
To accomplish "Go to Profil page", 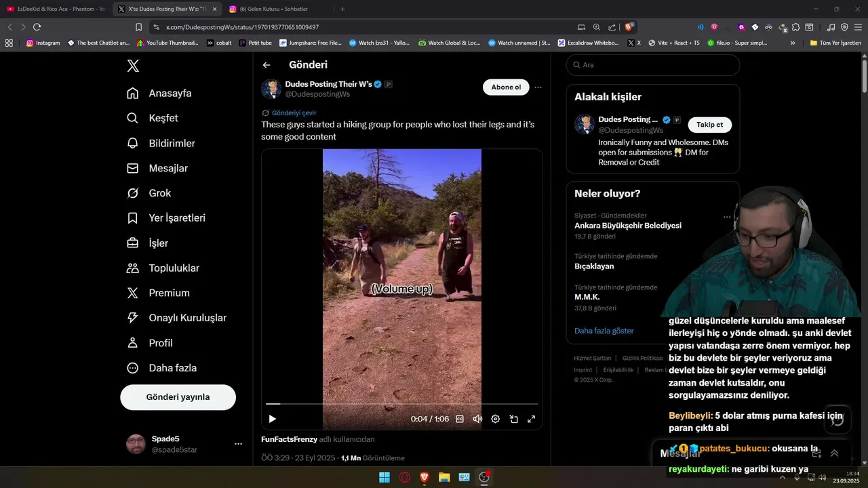I will click(x=150, y=343).
